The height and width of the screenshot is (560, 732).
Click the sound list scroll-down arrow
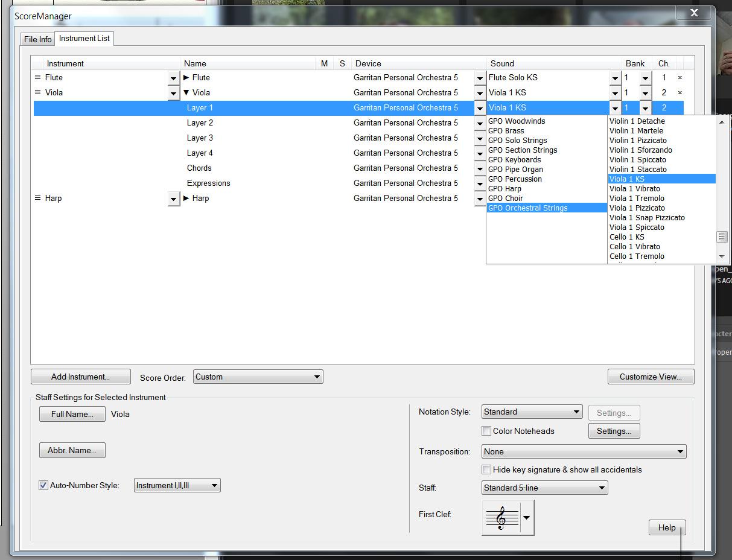tap(722, 256)
